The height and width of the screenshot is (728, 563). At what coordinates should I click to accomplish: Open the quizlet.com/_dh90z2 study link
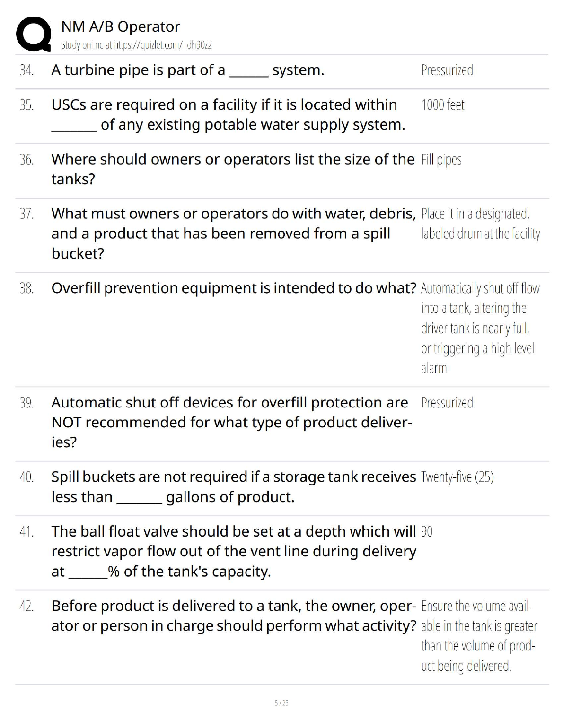click(x=136, y=45)
